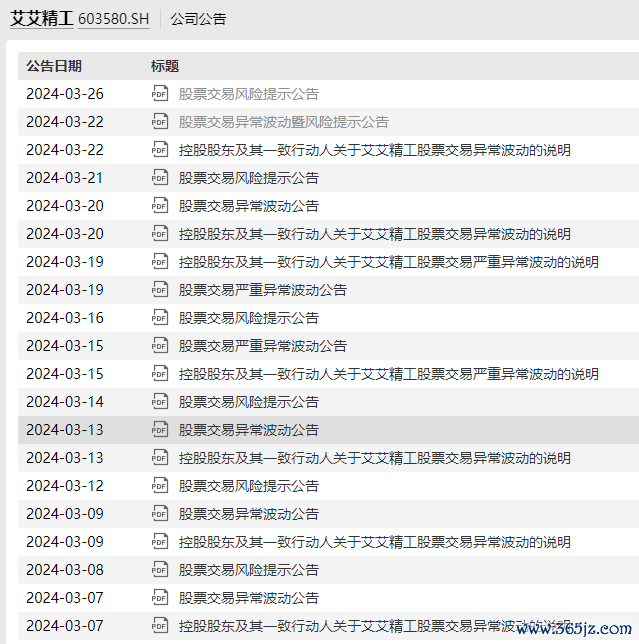Click the 标题 column header
Image resolution: width=639 pixels, height=644 pixels.
click(165, 66)
